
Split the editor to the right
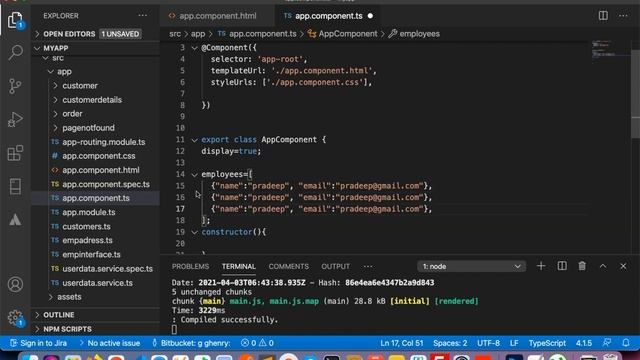(x=603, y=16)
